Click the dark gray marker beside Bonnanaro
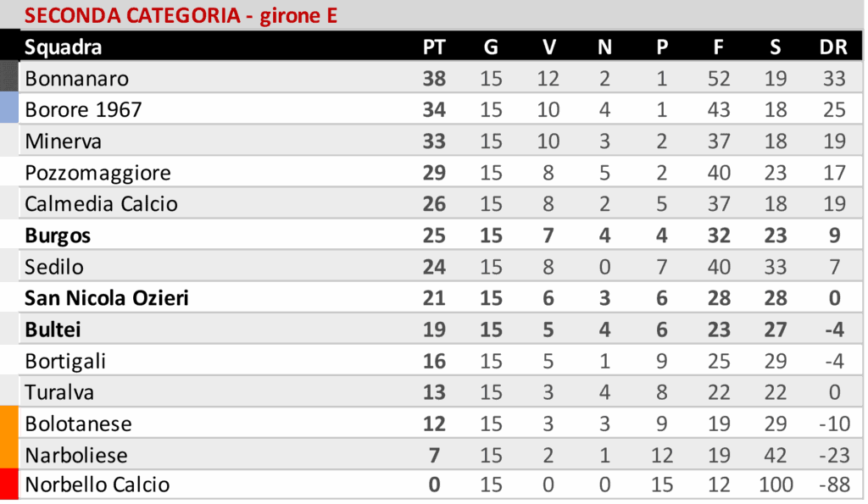 click(9, 76)
